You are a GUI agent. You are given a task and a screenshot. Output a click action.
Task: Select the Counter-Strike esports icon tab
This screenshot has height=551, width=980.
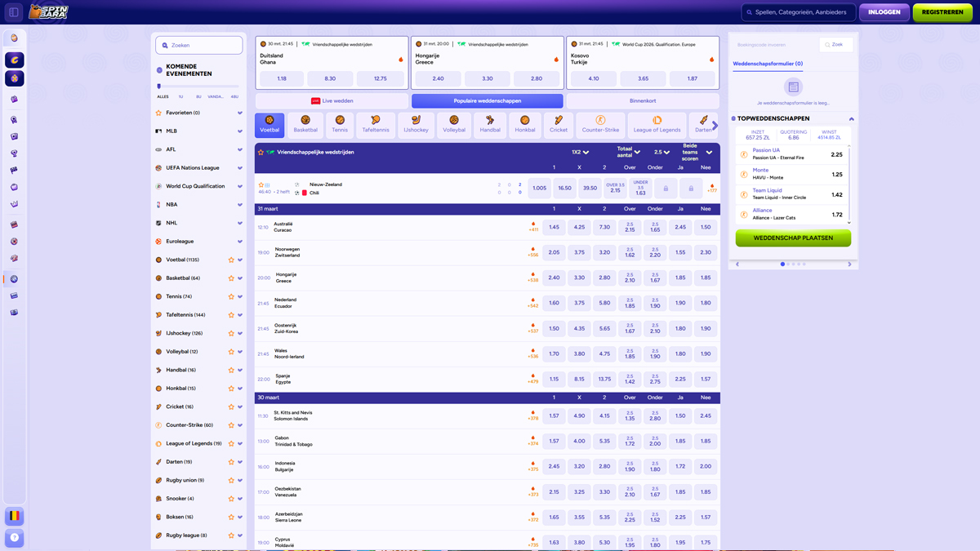pyautogui.click(x=600, y=125)
